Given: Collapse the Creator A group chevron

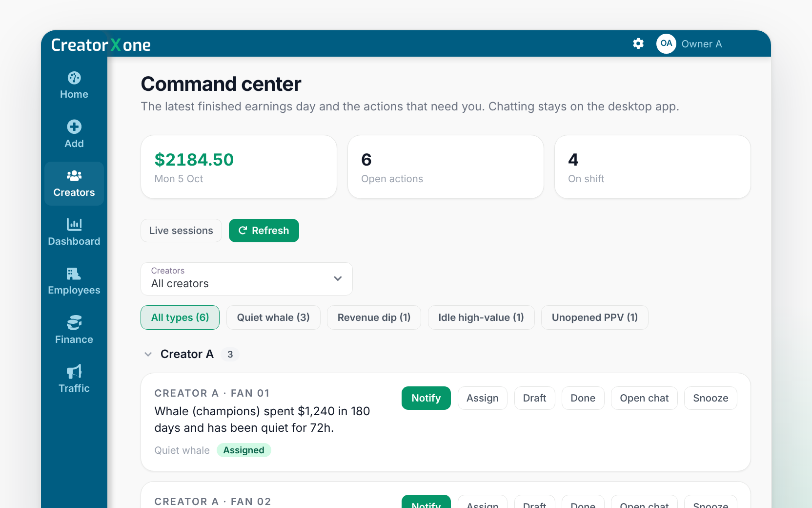Looking at the screenshot, I should tap(148, 354).
